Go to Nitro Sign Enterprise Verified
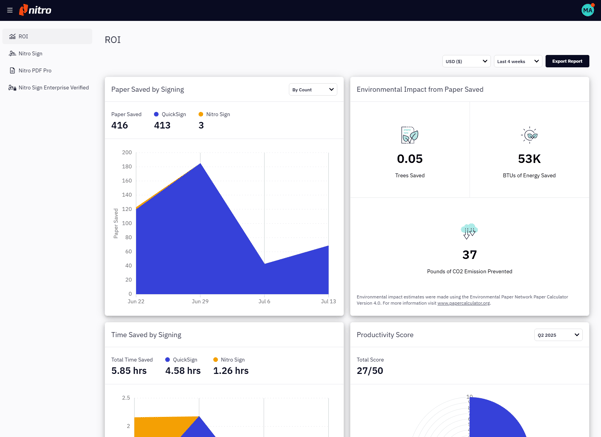 click(53, 87)
